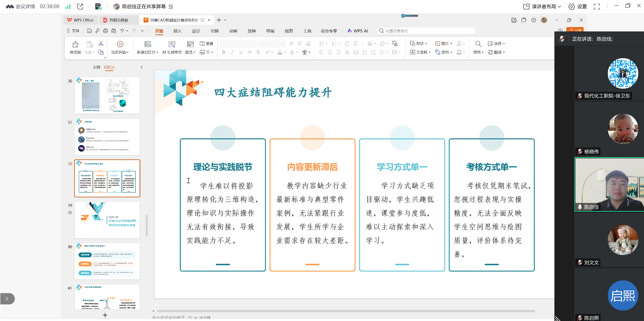
Task: Click the print icon in quick toolbar
Action: pos(105,31)
